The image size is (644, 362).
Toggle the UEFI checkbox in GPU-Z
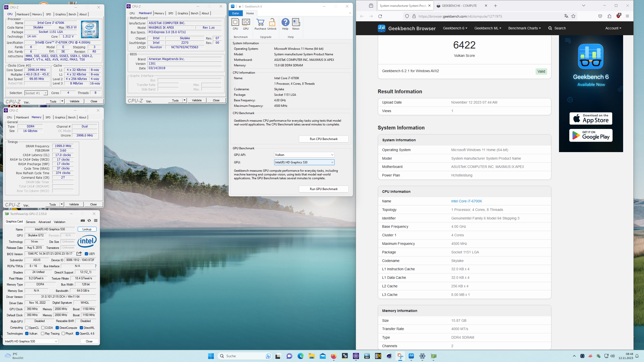86,254
